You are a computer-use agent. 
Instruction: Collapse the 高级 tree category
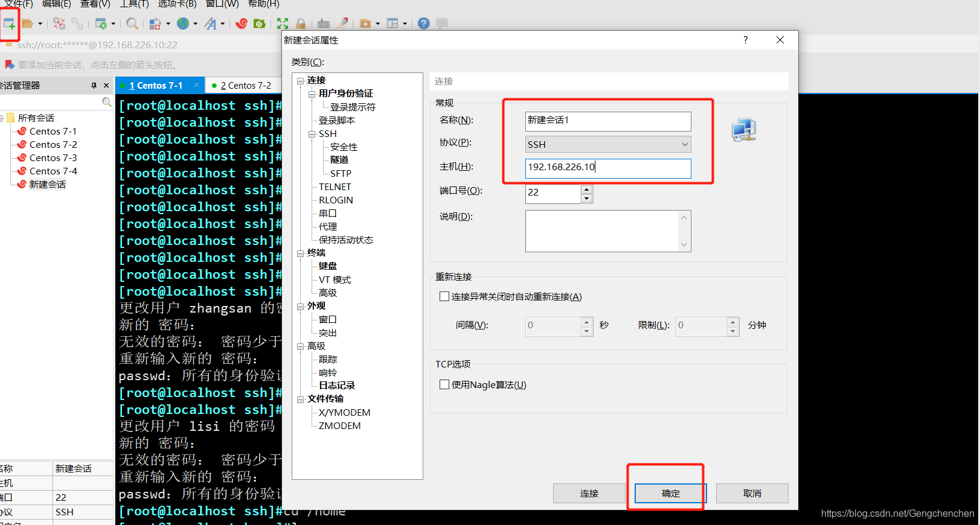point(301,346)
